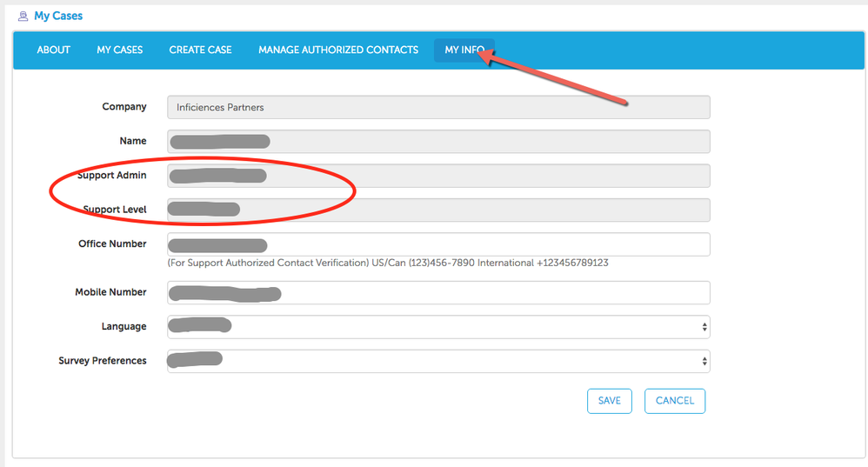Click the Support Admin field

[438, 176]
